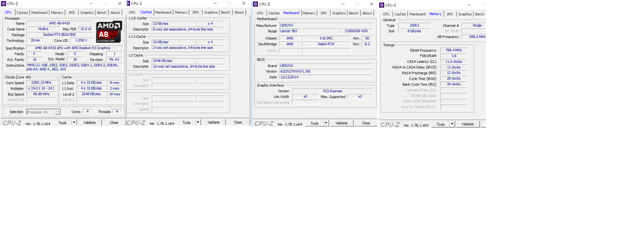Select the Bench tab in the second window
Viewport: 644px width, 252px height.
click(x=226, y=12)
